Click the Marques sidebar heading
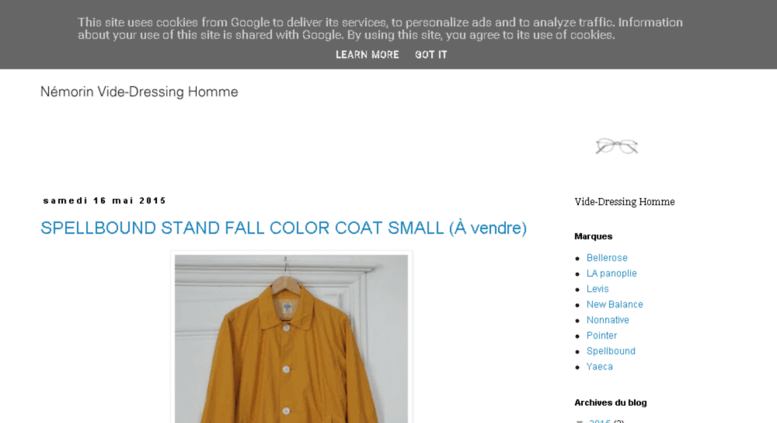The width and height of the screenshot is (777, 423). click(593, 236)
